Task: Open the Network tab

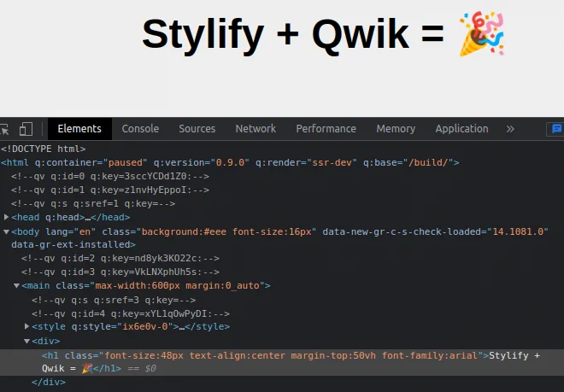Action: 256,129
